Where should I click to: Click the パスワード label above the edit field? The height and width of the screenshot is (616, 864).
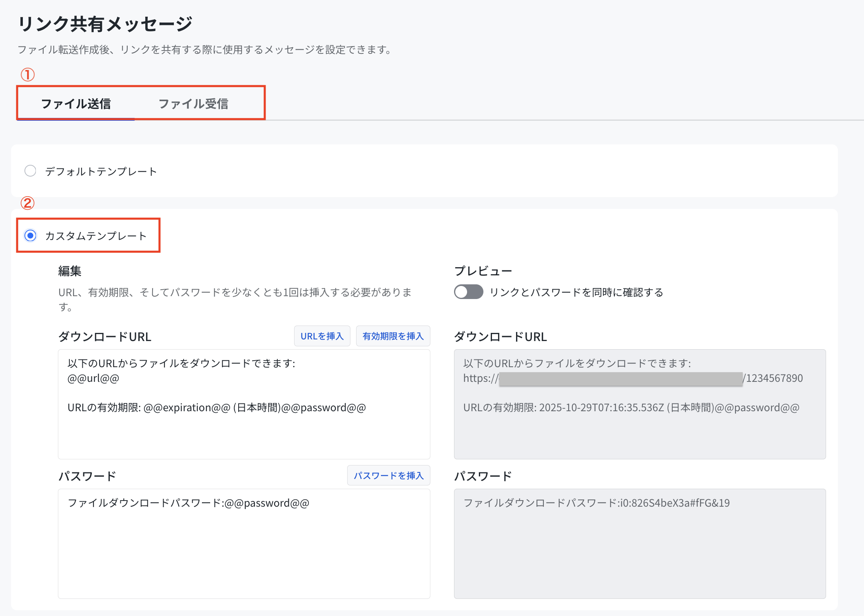tap(87, 476)
